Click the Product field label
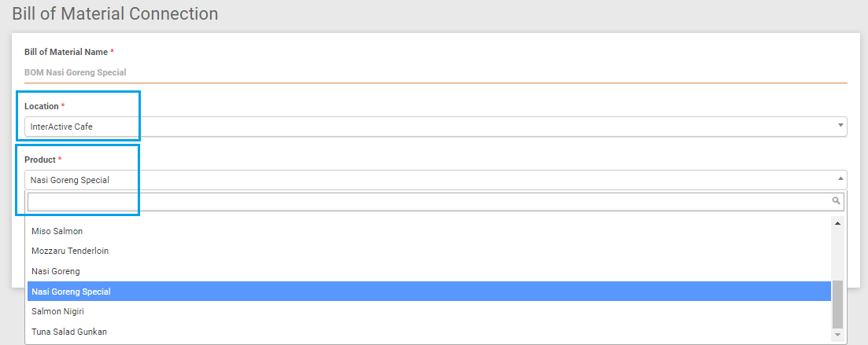868x345 pixels. click(40, 160)
